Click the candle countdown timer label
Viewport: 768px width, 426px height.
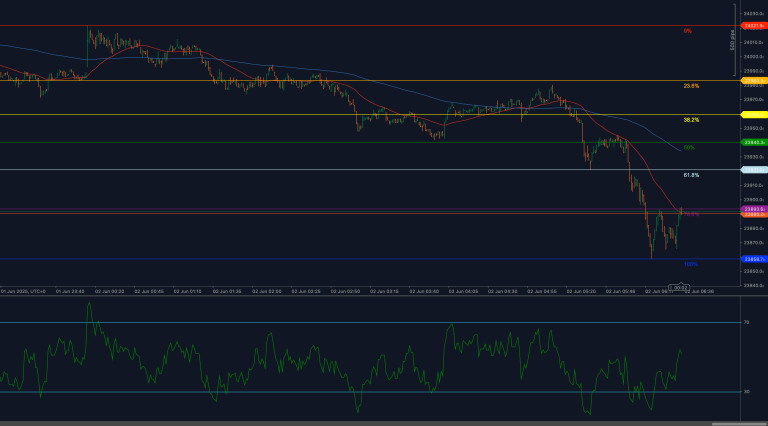tap(678, 288)
